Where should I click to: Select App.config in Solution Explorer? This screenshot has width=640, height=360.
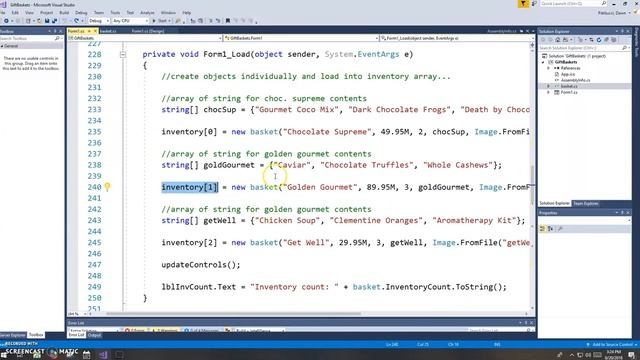[568, 74]
